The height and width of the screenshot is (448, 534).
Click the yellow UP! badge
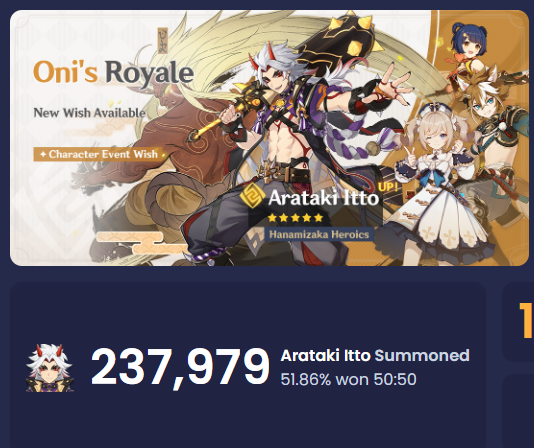click(388, 187)
